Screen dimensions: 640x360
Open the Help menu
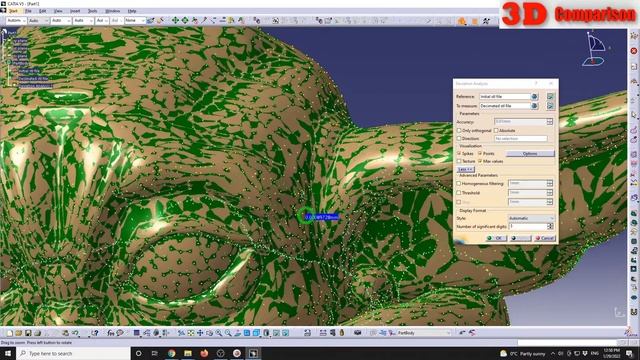click(x=132, y=11)
